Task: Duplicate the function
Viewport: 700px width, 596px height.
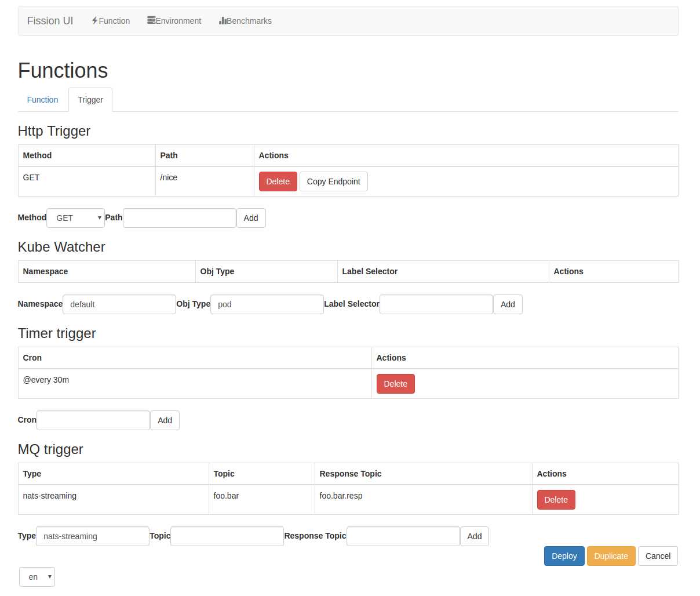Action: [x=611, y=556]
